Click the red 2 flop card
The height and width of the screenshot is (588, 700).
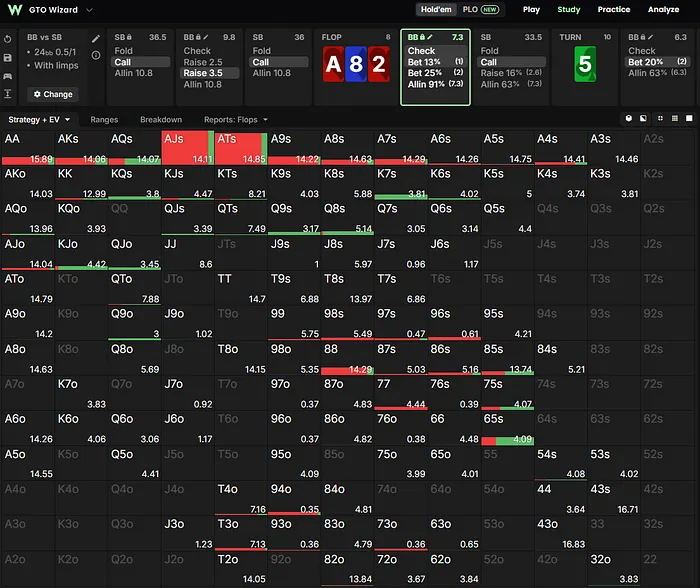(379, 64)
